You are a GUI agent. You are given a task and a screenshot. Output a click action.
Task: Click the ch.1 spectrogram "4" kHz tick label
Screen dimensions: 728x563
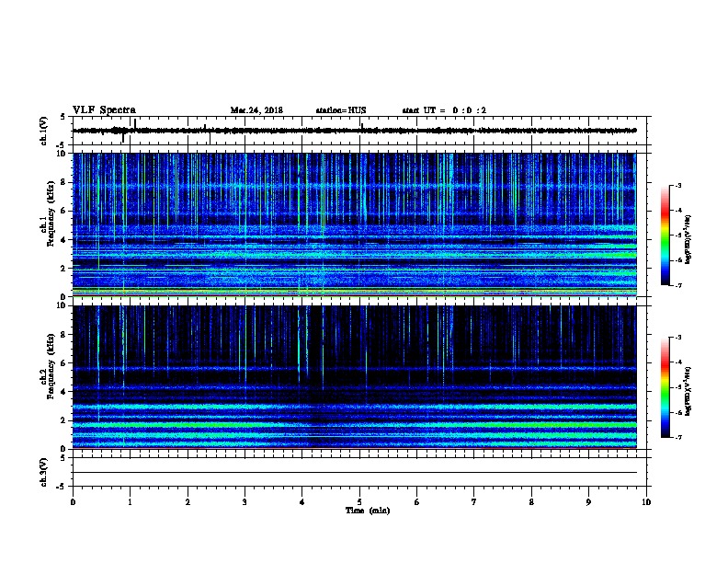65,240
